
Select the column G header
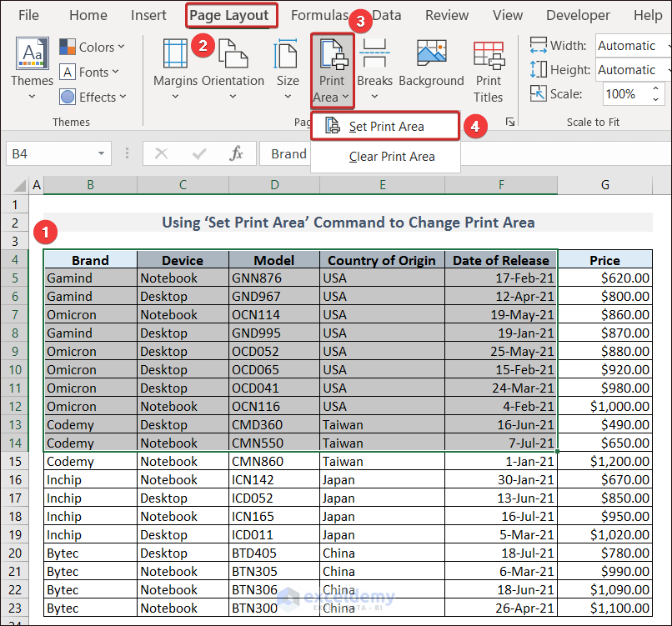(x=604, y=185)
